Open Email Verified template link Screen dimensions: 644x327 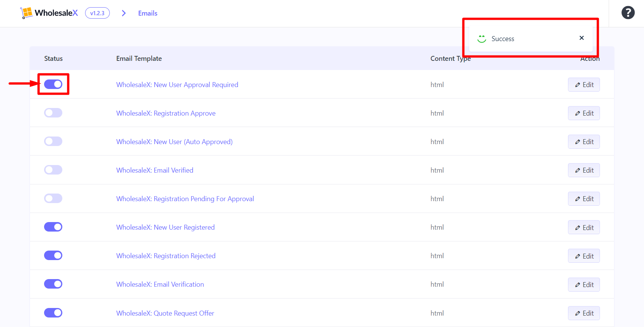click(x=155, y=170)
